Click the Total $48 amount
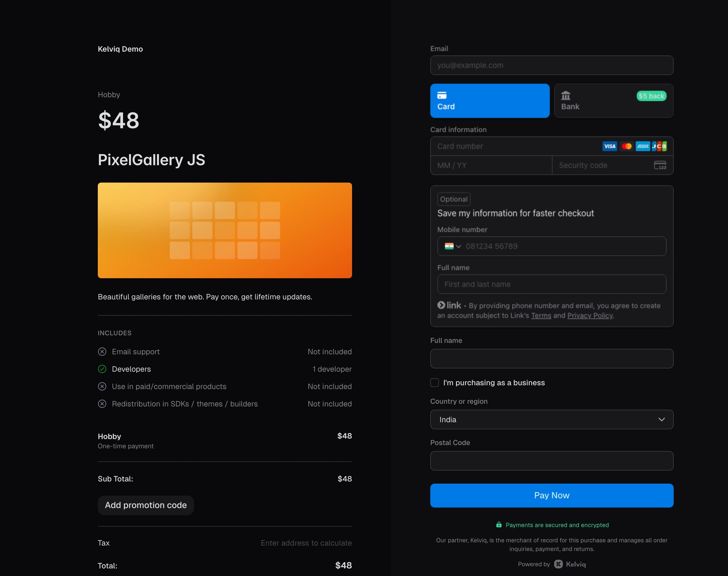The width and height of the screenshot is (728, 576). click(344, 566)
